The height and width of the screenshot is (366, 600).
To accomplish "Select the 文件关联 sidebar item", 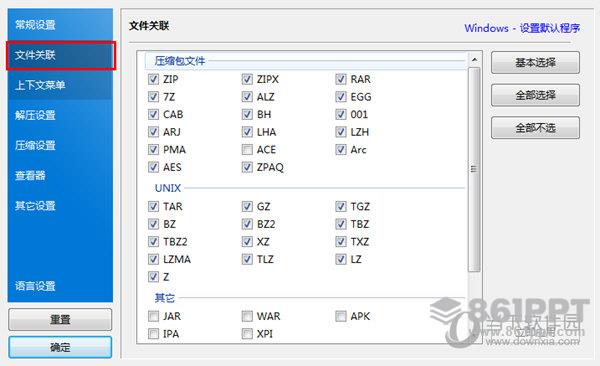I will 60,56.
